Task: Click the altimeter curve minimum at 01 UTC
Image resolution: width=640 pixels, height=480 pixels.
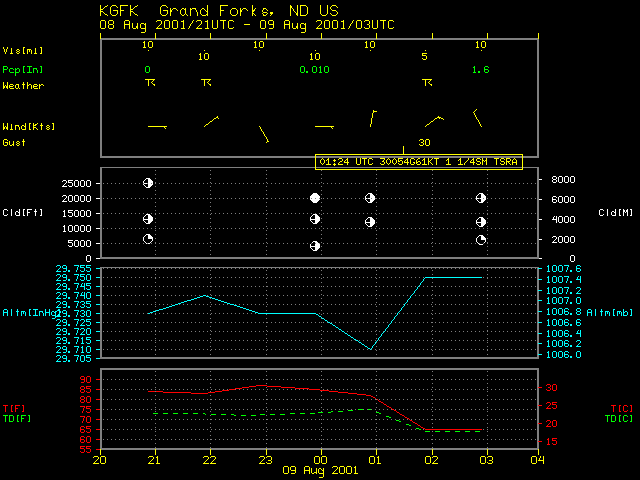Action: tap(370, 349)
